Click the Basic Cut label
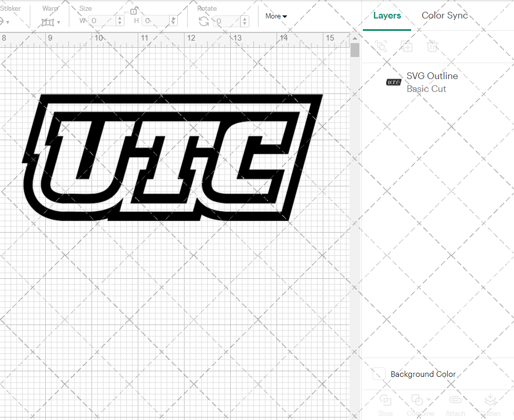The image size is (514, 420). point(427,89)
